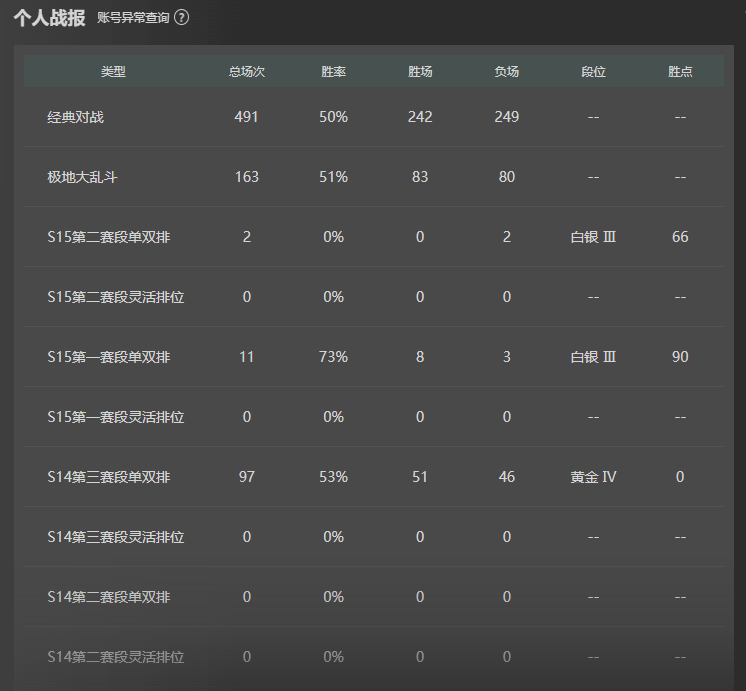Select the S14第二赛段灵活排位 row label
The width and height of the screenshot is (746, 691).
(116, 657)
